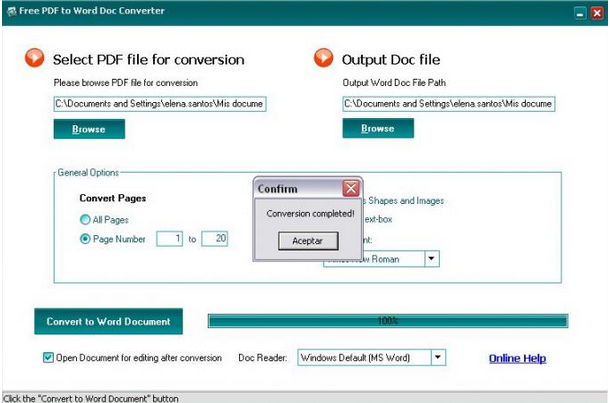Click the Convert to Word Document button

point(109,321)
